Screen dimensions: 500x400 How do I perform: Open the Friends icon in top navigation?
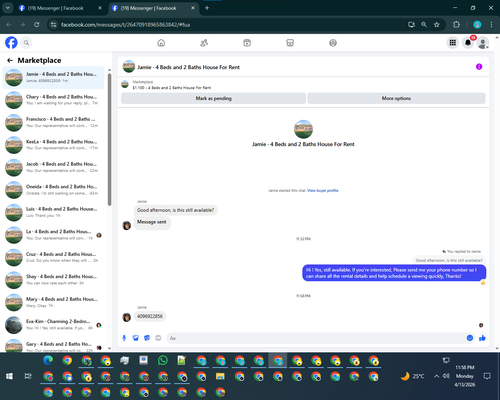tap(204, 43)
